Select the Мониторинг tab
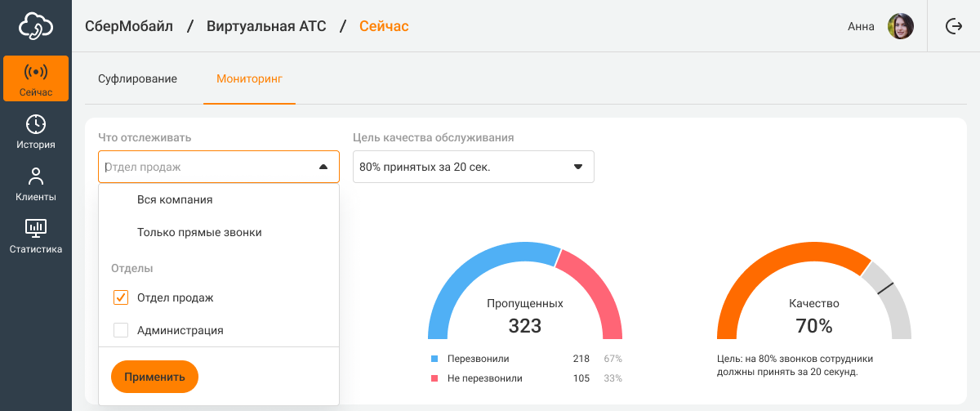The width and height of the screenshot is (980, 411). 249,79
